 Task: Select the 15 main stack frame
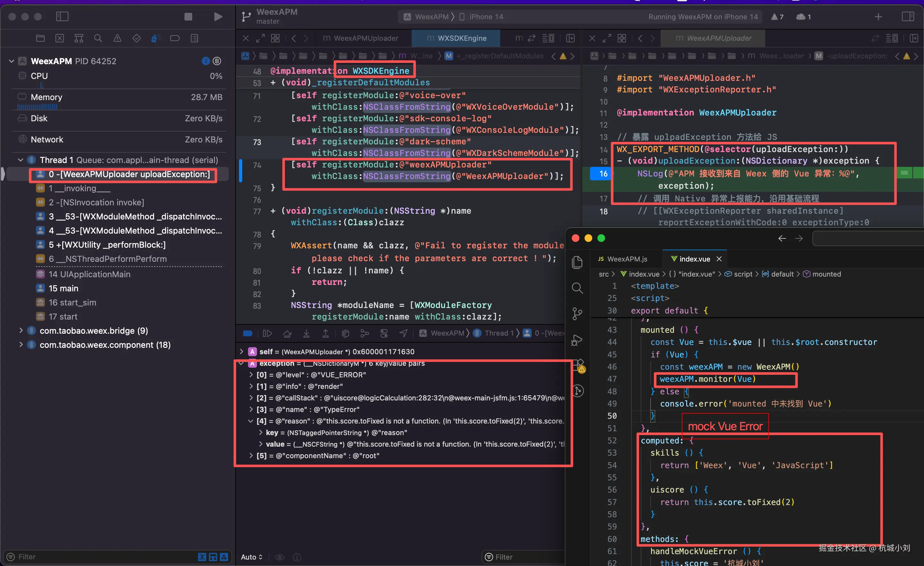[x=64, y=288]
